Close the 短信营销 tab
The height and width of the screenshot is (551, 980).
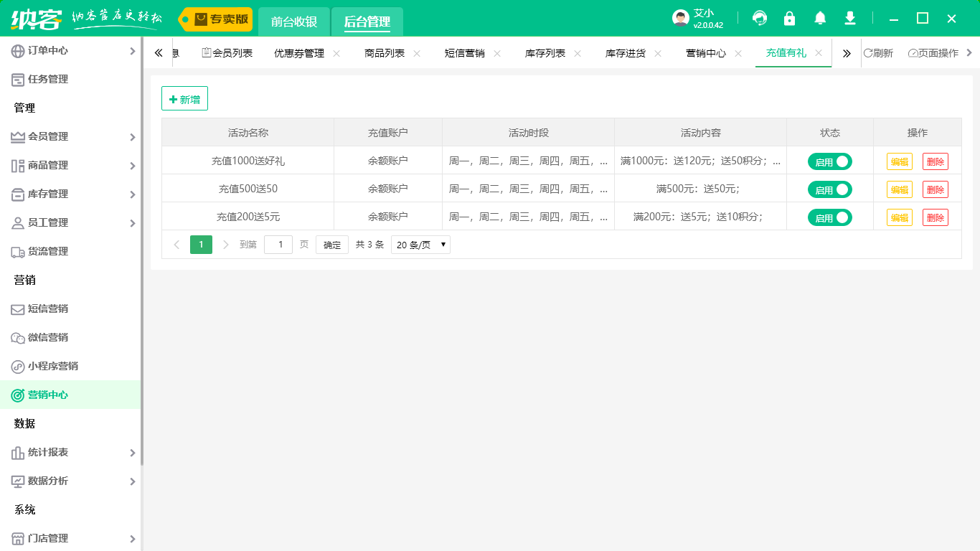497,53
